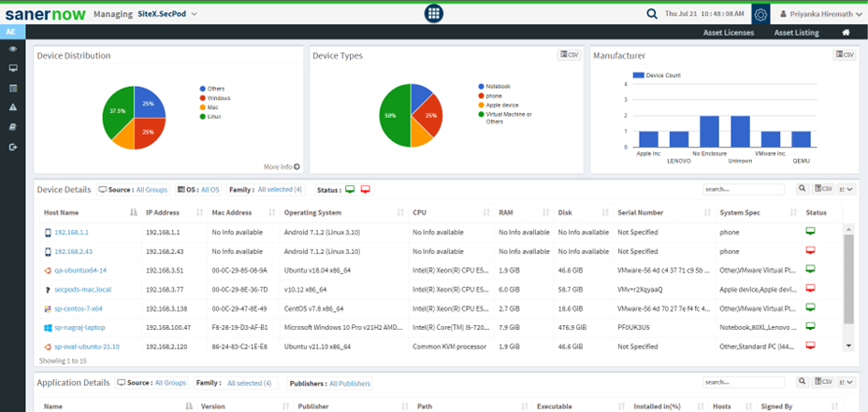This screenshot has height=412, width=868.
Task: Click Windows icon beside sp-nagraj-laptop
Action: 48,327
